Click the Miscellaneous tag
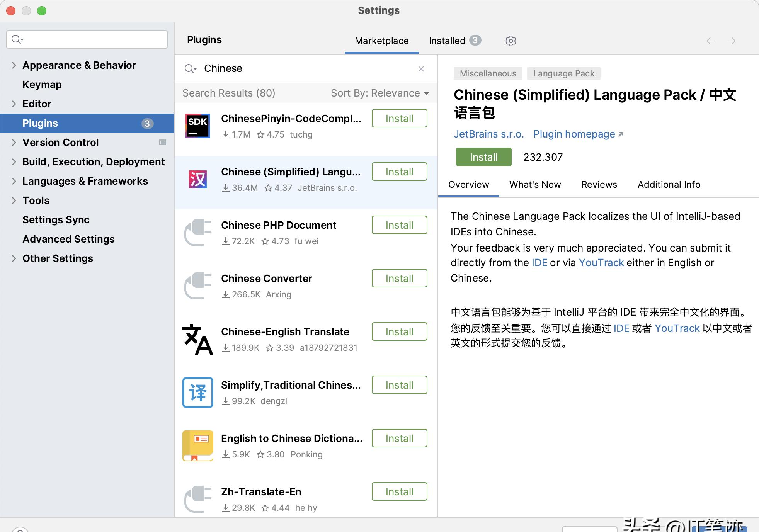 [x=488, y=73]
